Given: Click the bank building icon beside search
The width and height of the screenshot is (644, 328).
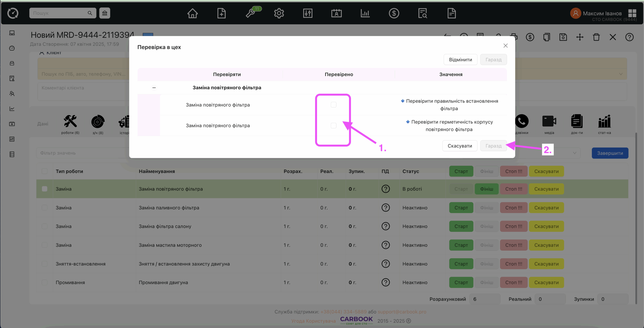Looking at the screenshot, I should (105, 13).
